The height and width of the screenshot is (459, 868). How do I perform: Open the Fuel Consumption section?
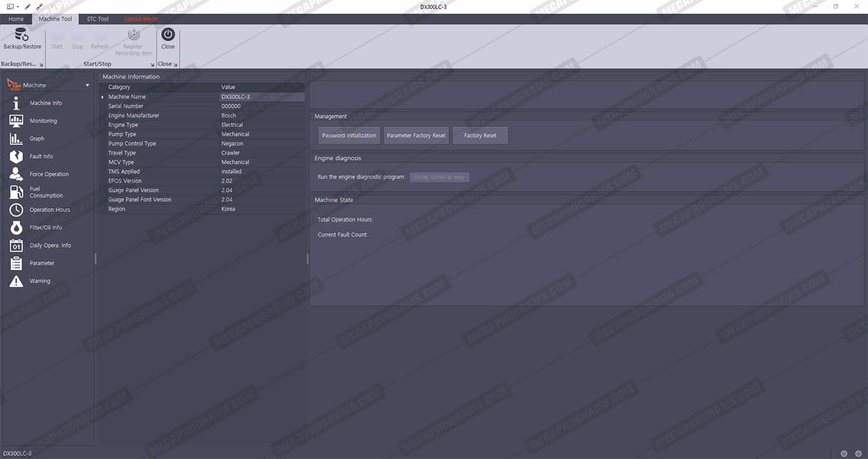tap(46, 192)
